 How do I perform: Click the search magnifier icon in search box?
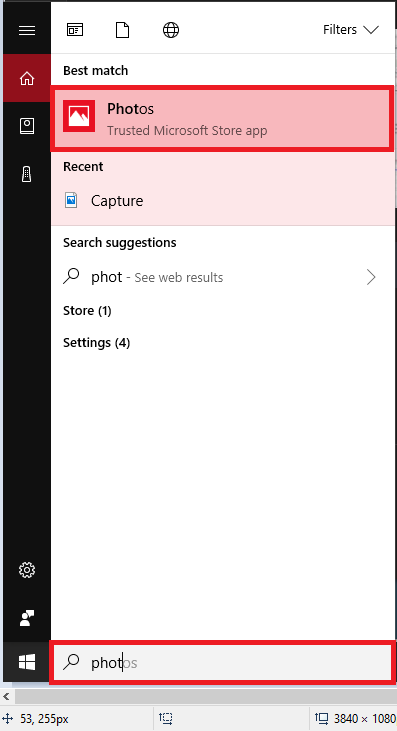click(x=71, y=662)
